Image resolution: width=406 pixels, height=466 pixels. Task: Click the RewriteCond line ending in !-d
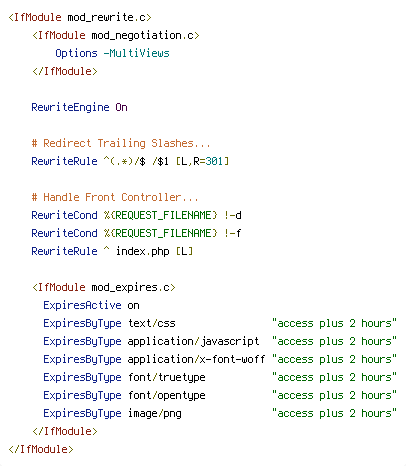click(x=136, y=215)
